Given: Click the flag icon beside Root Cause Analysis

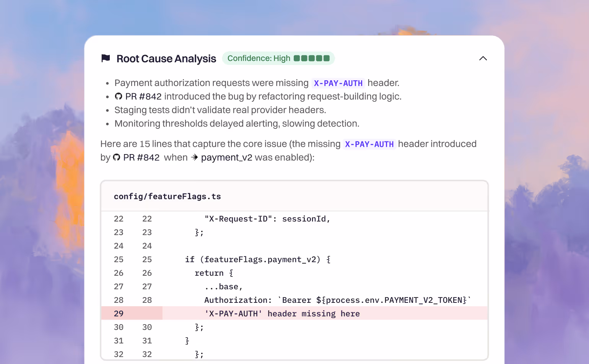Looking at the screenshot, I should 106,58.
